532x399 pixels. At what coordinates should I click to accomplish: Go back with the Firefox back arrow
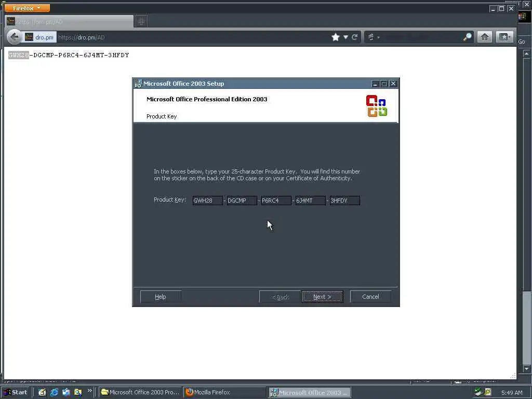(14, 37)
